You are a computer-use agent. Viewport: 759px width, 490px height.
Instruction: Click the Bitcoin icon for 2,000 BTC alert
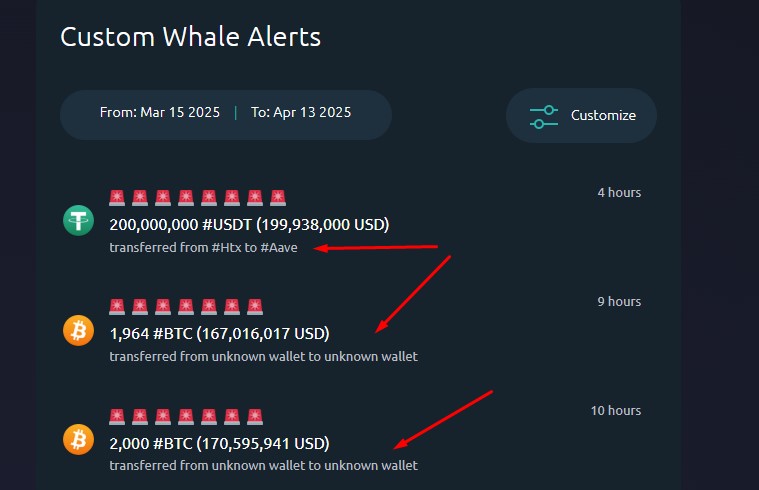78,440
